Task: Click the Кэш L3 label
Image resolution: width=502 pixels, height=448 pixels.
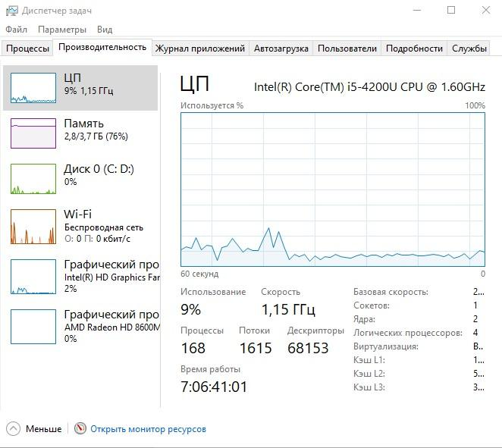Action: [369, 387]
